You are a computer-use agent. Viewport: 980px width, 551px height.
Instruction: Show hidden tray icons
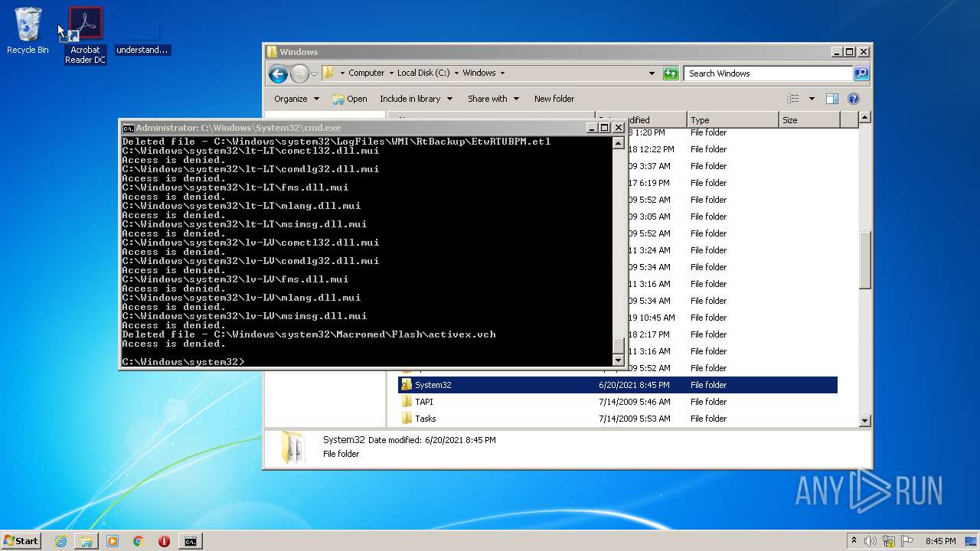point(854,540)
